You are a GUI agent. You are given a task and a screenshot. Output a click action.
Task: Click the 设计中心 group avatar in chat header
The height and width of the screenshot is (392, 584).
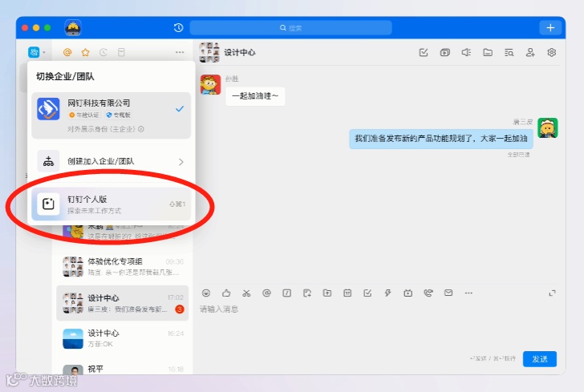[x=209, y=52]
